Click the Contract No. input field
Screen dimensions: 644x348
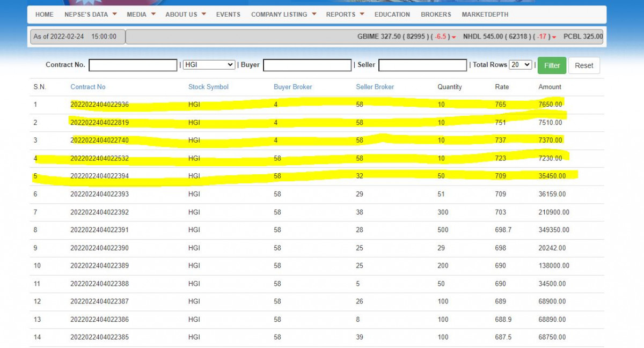click(x=133, y=65)
